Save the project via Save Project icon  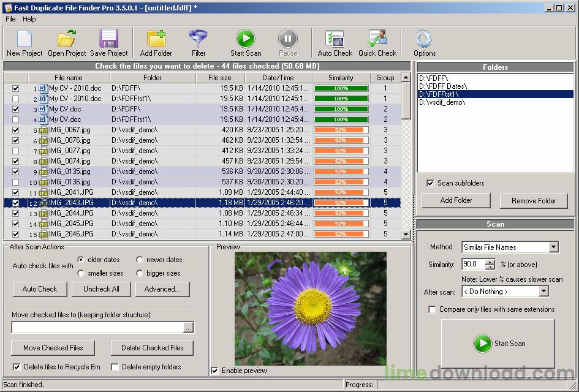tap(108, 39)
